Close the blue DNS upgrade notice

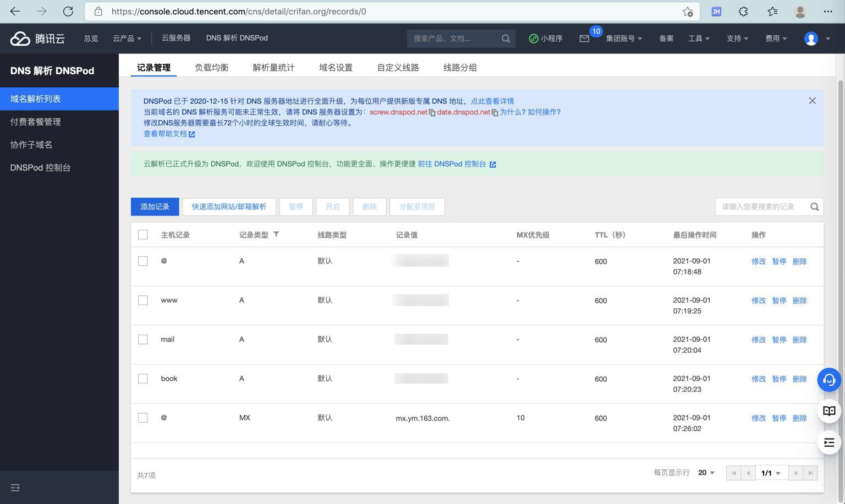(812, 101)
